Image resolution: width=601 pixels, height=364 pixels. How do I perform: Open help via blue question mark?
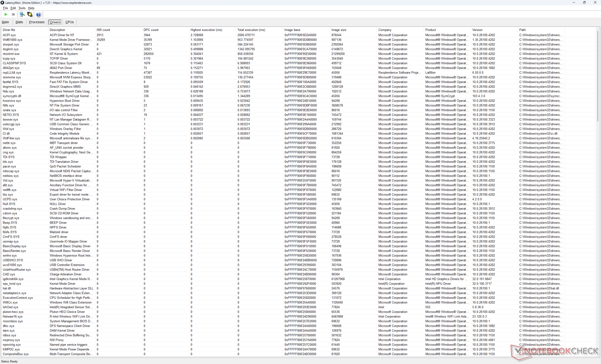pos(39,14)
